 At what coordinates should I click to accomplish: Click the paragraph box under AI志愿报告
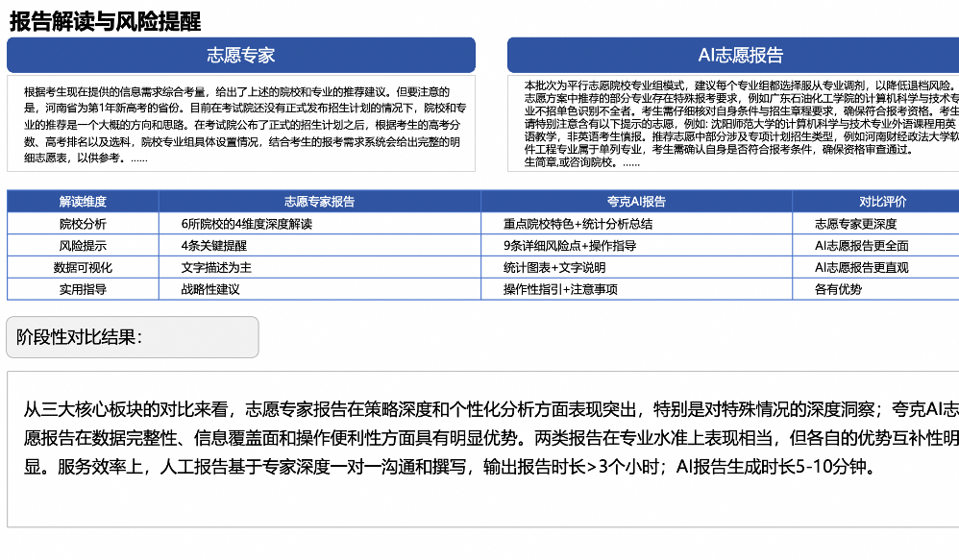735,124
